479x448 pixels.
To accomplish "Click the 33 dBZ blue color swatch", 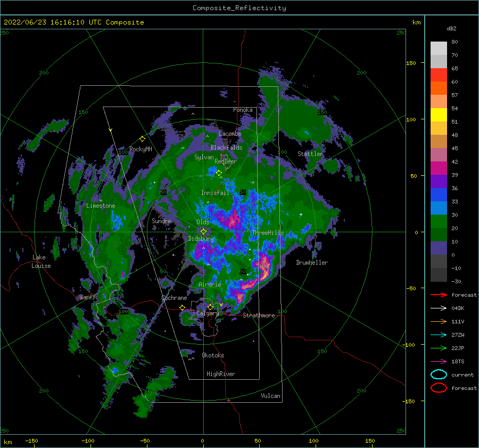I will pyautogui.click(x=439, y=208).
